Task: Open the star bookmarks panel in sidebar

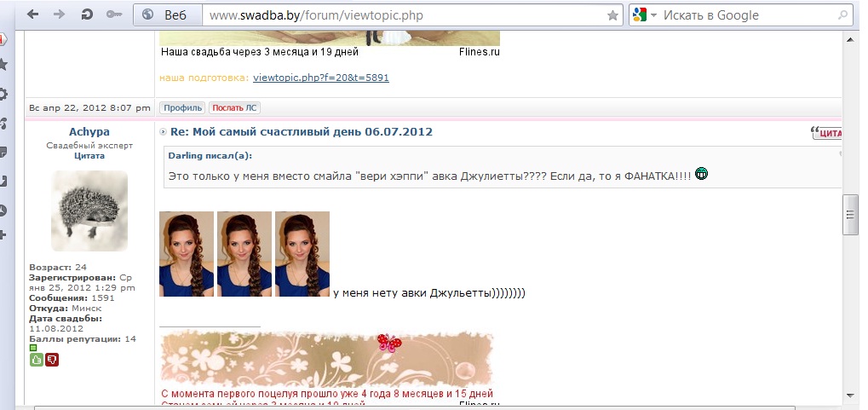Action: [3, 65]
